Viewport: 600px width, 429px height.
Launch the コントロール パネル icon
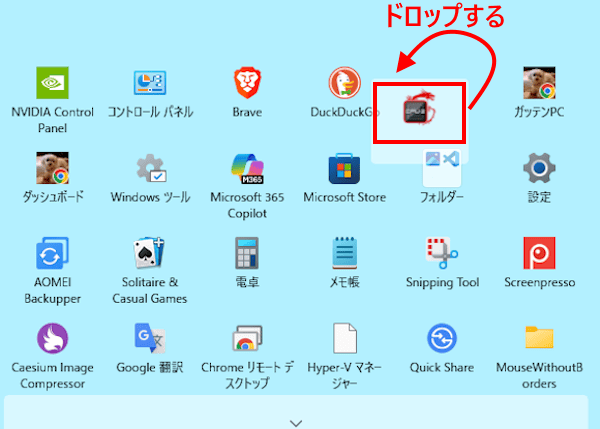click(150, 83)
